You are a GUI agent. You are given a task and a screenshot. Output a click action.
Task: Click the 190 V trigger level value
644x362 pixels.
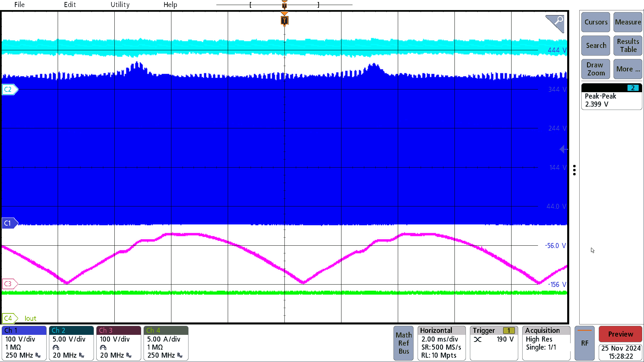[x=505, y=339]
